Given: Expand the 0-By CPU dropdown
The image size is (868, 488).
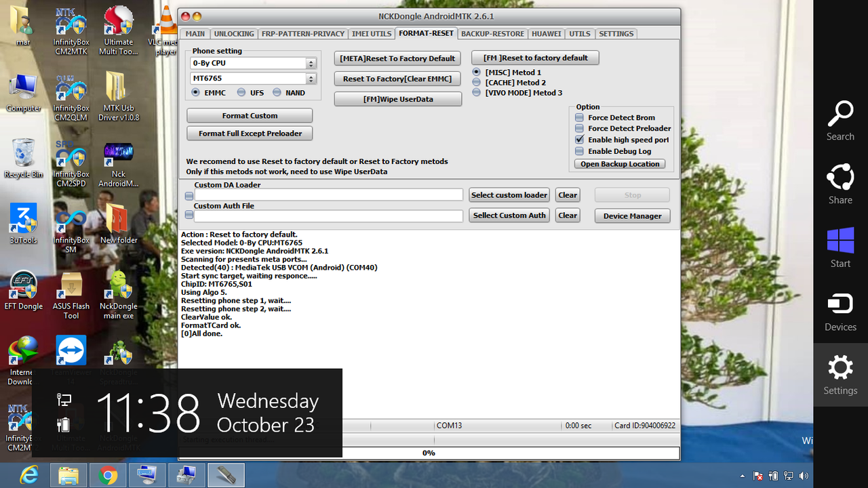Looking at the screenshot, I should 311,63.
